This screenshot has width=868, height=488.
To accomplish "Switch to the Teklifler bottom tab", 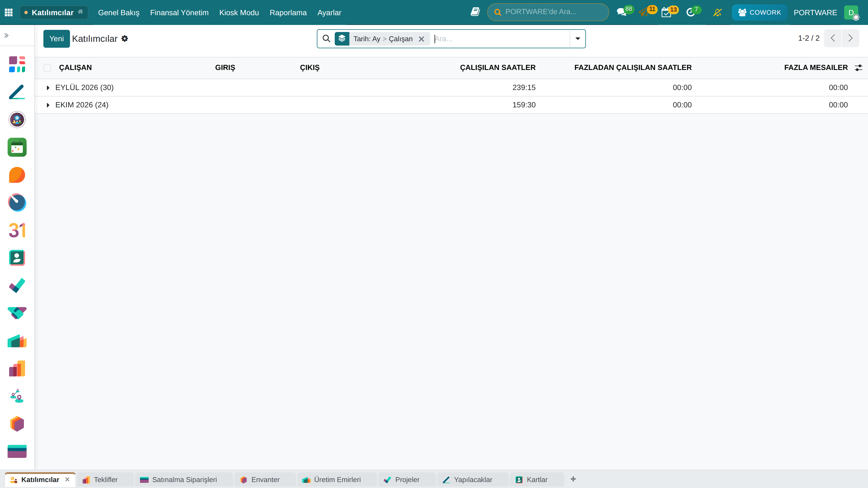I will click(106, 480).
